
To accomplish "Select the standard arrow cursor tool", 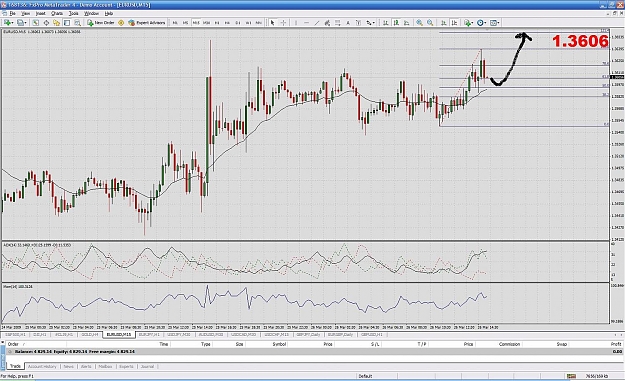I will coord(273,23).
